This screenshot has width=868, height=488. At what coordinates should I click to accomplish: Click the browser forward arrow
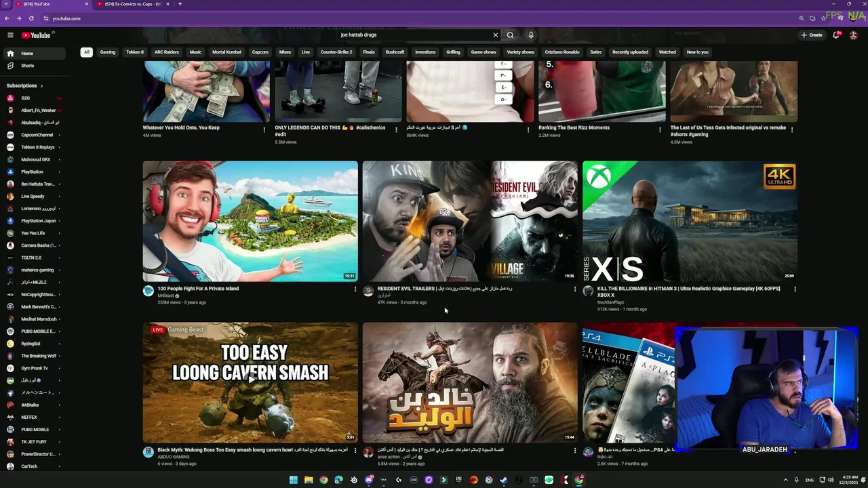click(19, 18)
